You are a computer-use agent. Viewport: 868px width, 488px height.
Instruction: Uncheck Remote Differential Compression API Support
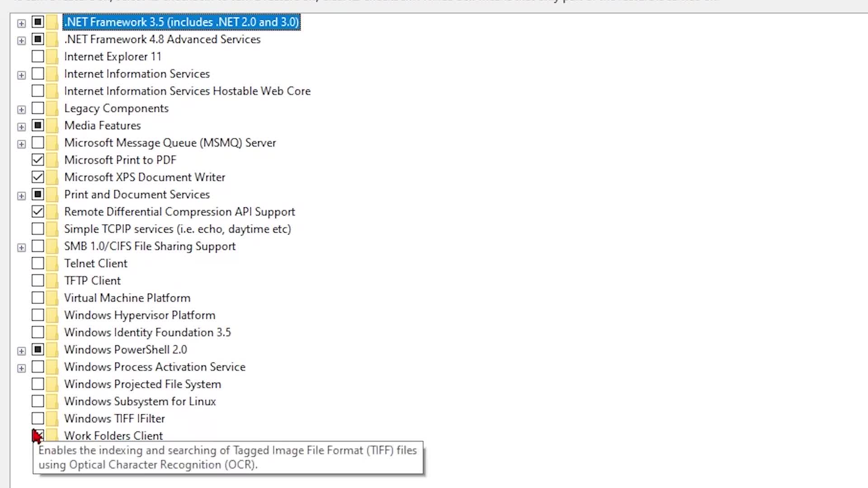coord(38,211)
